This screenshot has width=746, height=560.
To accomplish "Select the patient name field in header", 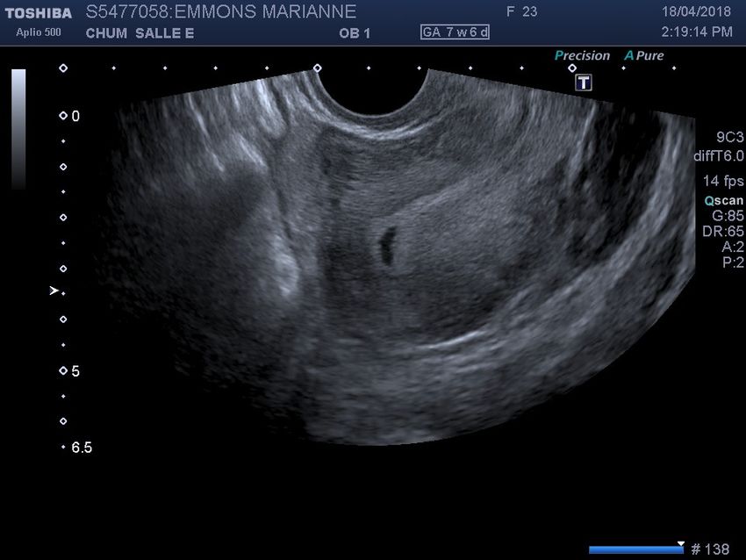I will point(221,12).
